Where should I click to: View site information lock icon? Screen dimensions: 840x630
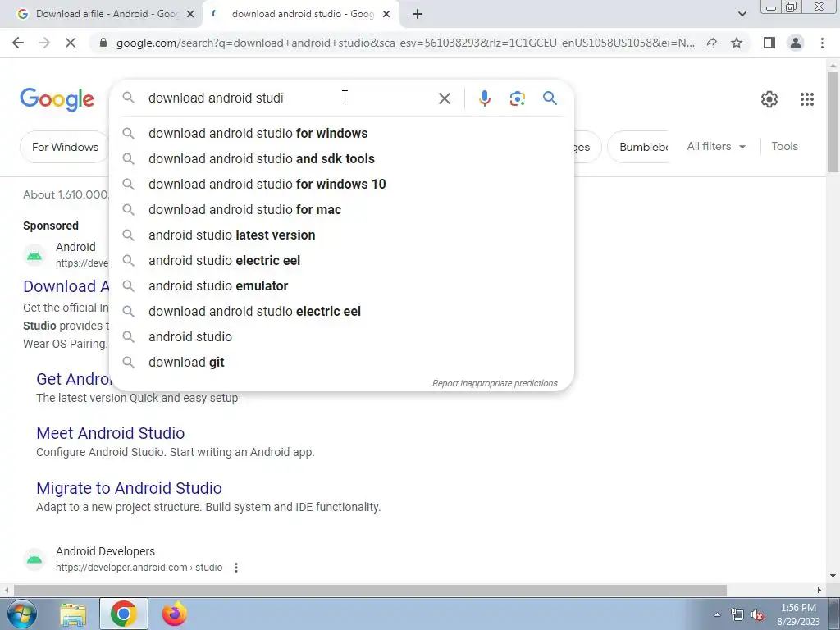103,43
